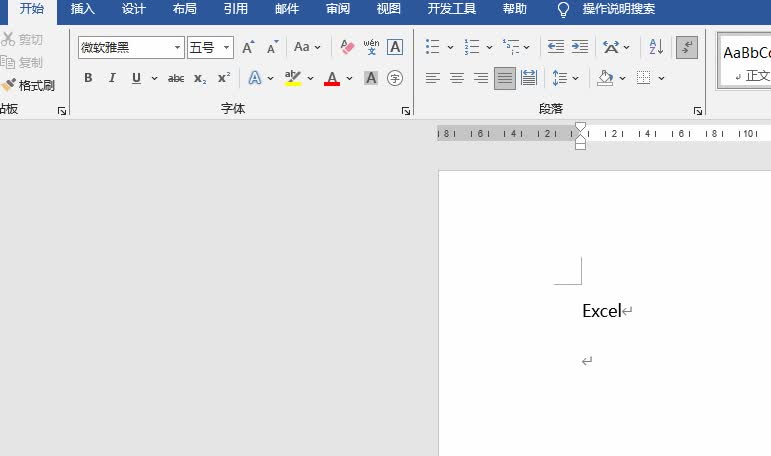Apply yellow text highlight
This screenshot has height=456, width=771.
click(x=293, y=78)
